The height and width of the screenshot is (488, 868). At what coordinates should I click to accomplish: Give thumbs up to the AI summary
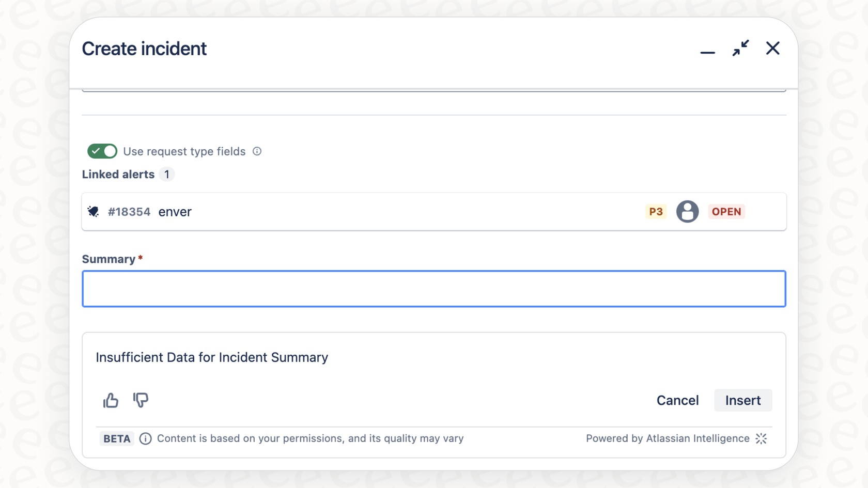(x=110, y=400)
